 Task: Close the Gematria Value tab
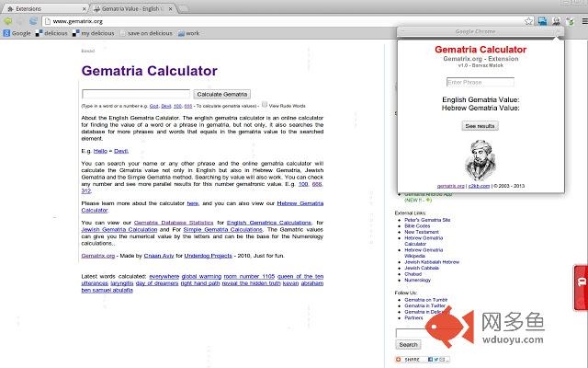point(171,8)
